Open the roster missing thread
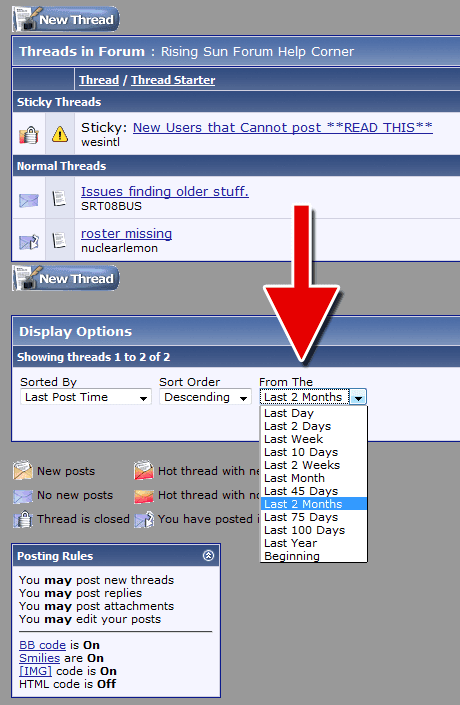This screenshot has height=705, width=460. point(126,234)
